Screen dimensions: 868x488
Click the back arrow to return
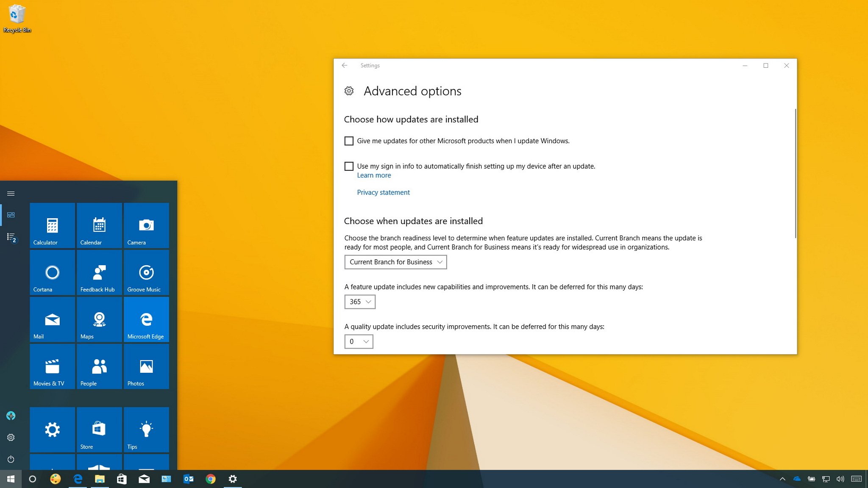point(344,66)
